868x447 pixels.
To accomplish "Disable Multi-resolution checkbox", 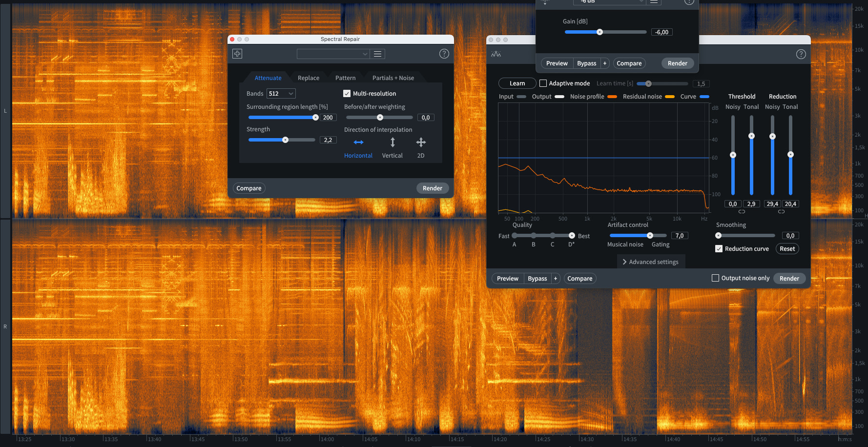I will click(x=347, y=94).
